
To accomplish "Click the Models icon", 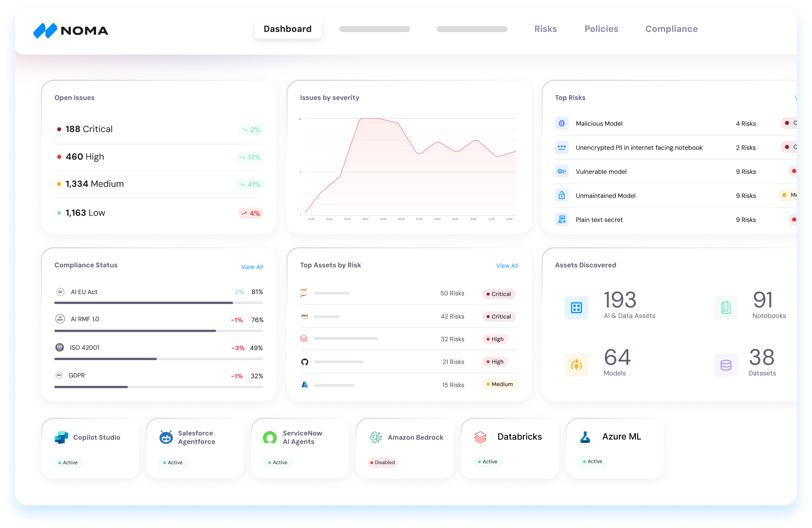I will [x=576, y=365].
